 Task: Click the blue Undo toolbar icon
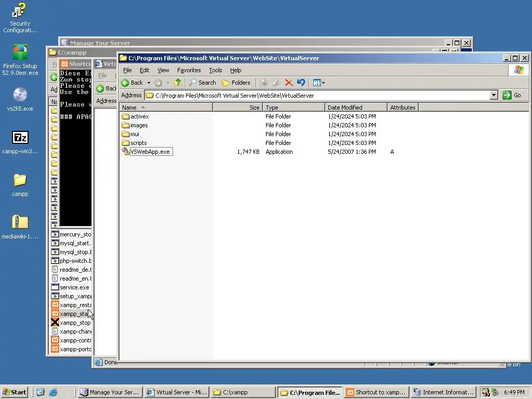click(301, 83)
